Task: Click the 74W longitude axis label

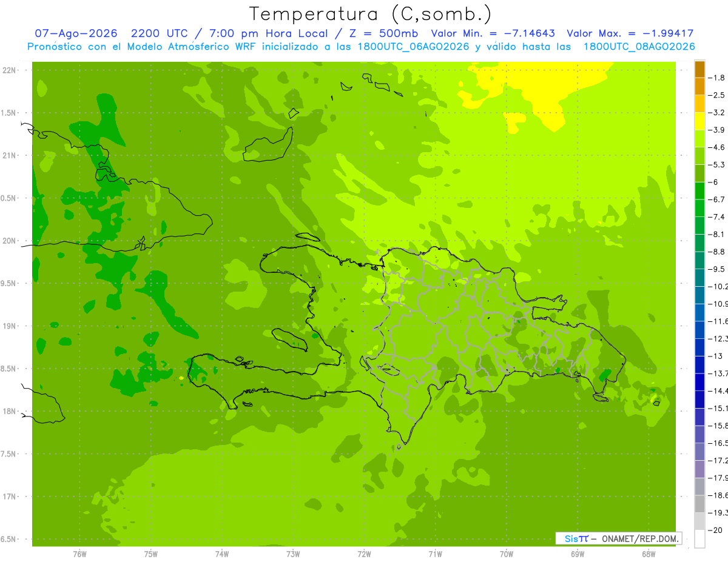Action: point(221,554)
